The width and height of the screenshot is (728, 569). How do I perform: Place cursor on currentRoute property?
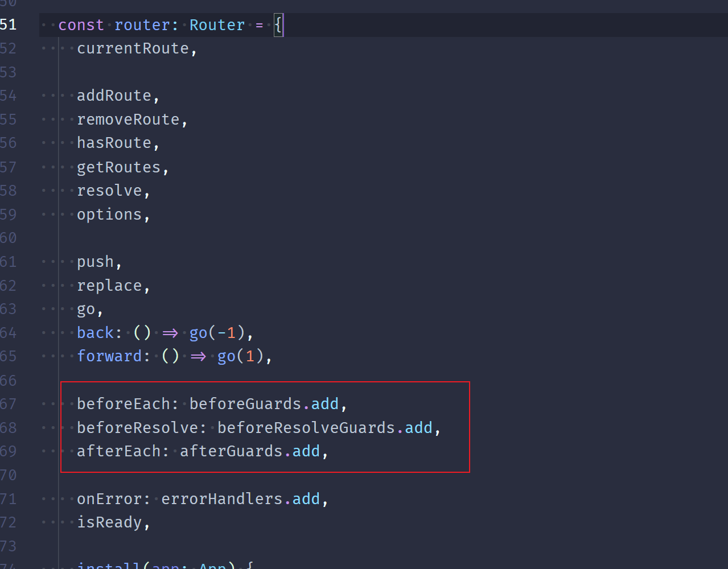133,48
